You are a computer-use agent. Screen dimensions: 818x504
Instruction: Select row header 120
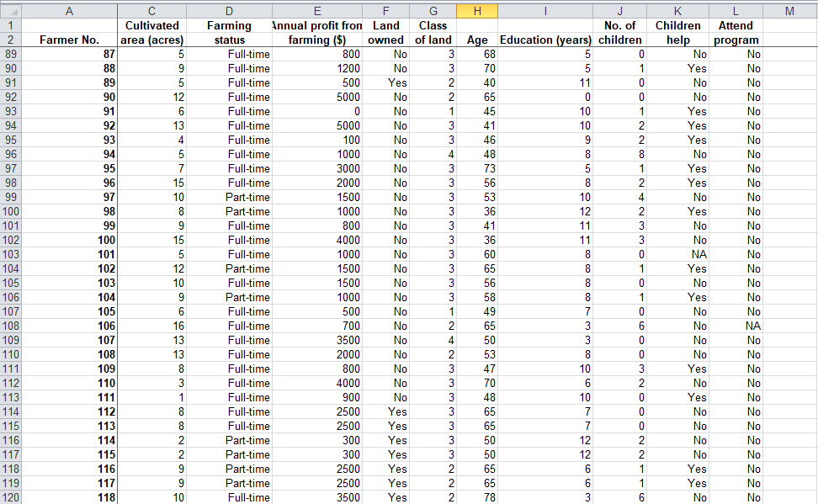tap(10, 497)
